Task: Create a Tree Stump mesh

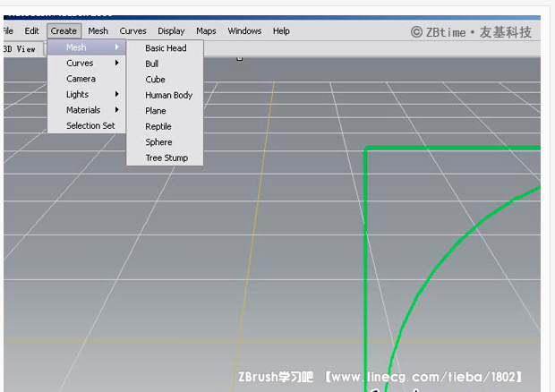Action: [165, 158]
